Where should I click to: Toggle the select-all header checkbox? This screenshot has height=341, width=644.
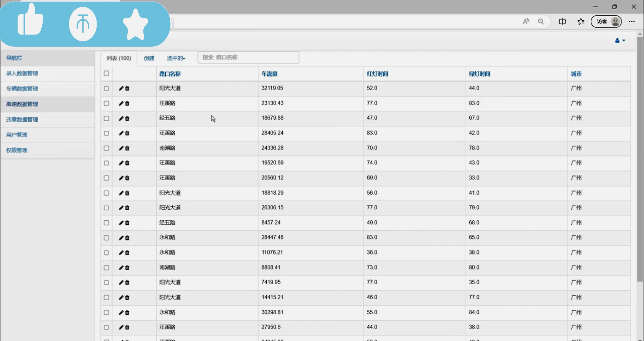(106, 73)
